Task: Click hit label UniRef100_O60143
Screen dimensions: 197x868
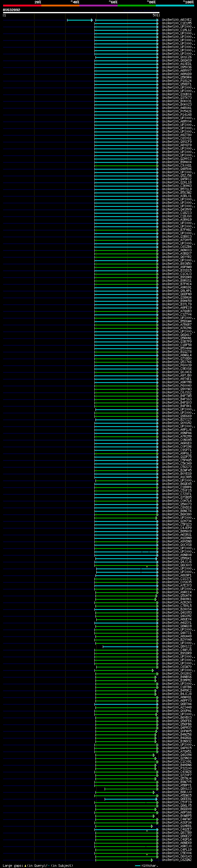Action: click(x=177, y=856)
